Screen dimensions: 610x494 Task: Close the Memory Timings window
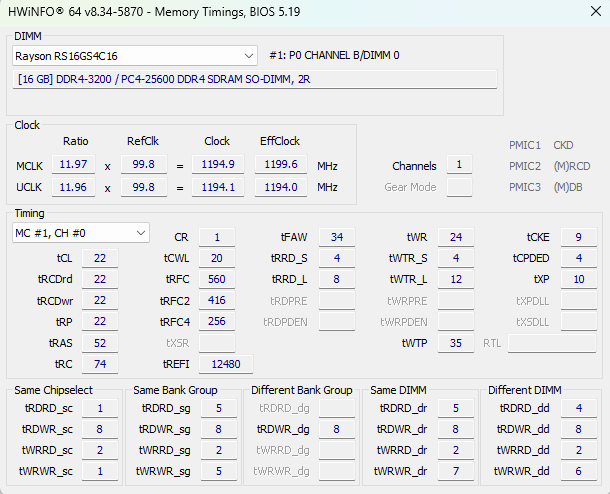tap(596, 11)
